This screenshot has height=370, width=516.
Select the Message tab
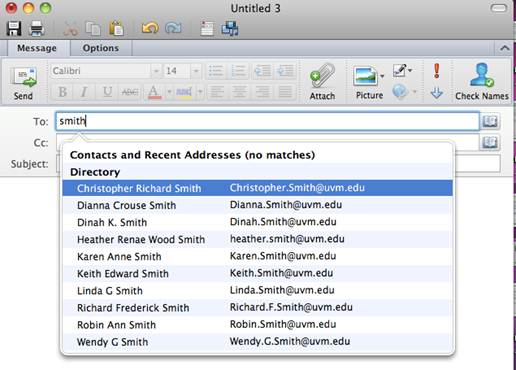click(x=37, y=48)
